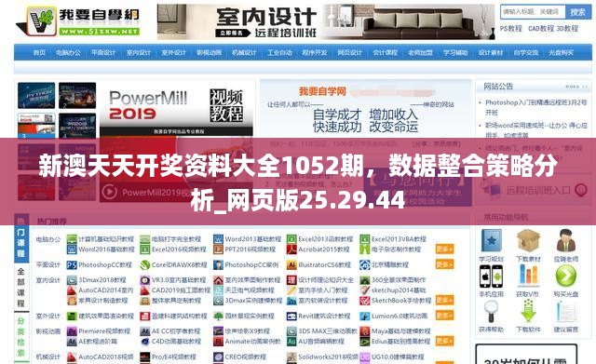
Task: Click the 3Dmax2018教程 icon
Action: pos(72,280)
